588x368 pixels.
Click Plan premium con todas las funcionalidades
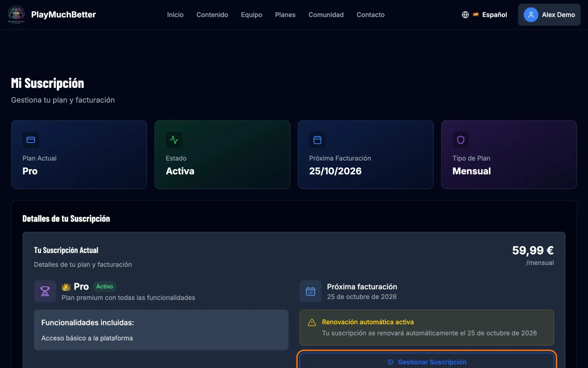pos(128,298)
